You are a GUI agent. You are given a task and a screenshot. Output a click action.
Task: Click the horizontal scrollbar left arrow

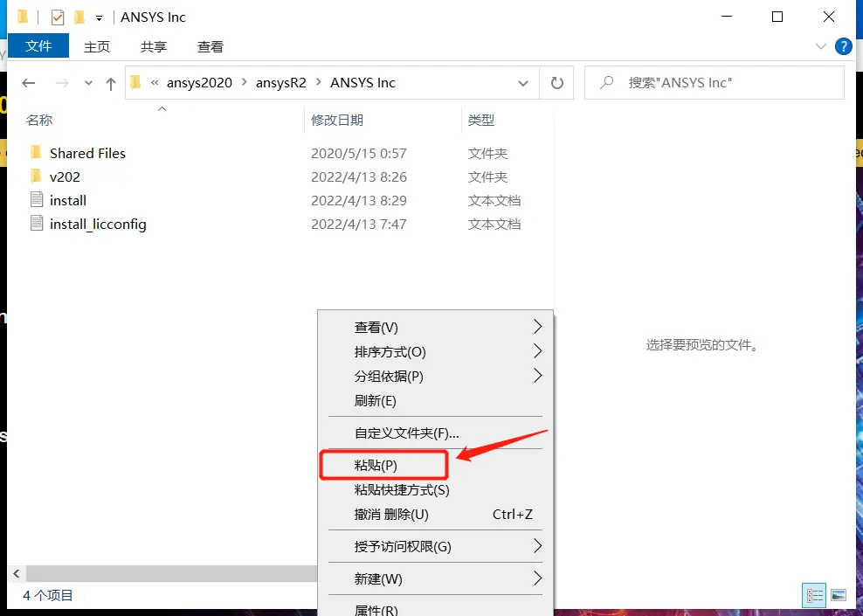tap(17, 573)
